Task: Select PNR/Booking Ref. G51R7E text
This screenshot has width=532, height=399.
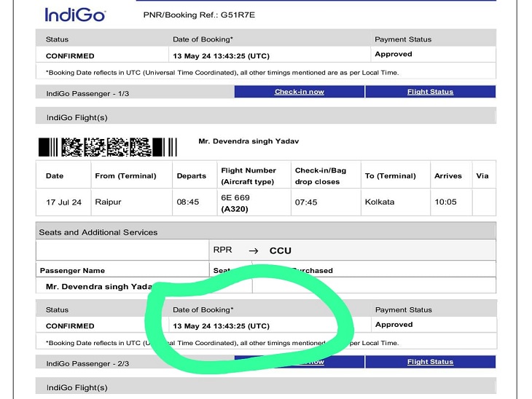Action: click(x=199, y=15)
